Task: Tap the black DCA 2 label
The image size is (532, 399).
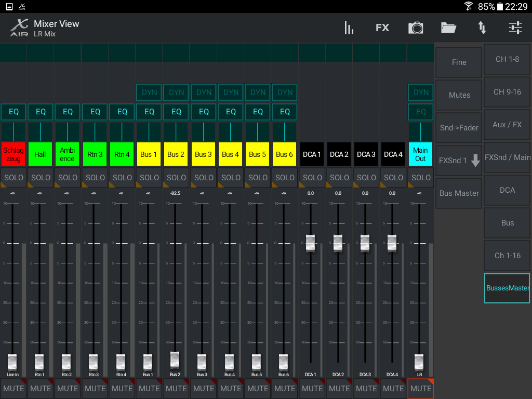Action: click(339, 154)
